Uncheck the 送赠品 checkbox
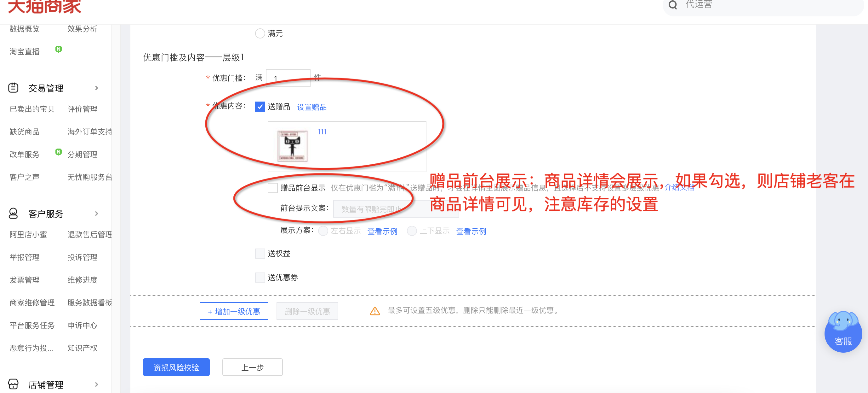 pyautogui.click(x=260, y=107)
